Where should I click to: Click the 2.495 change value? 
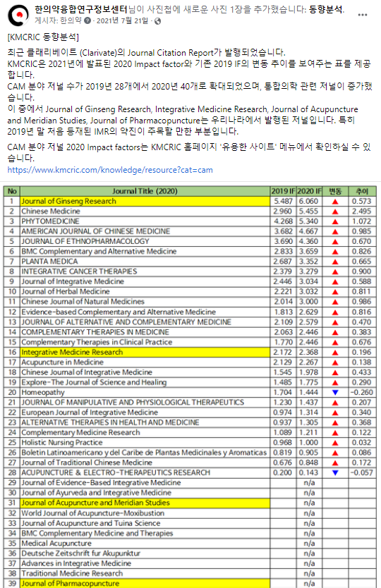coord(362,211)
